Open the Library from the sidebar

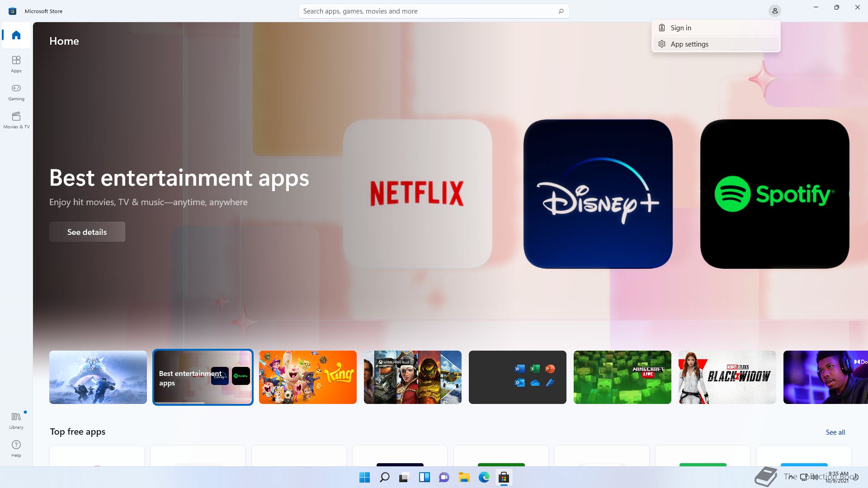[16, 420]
